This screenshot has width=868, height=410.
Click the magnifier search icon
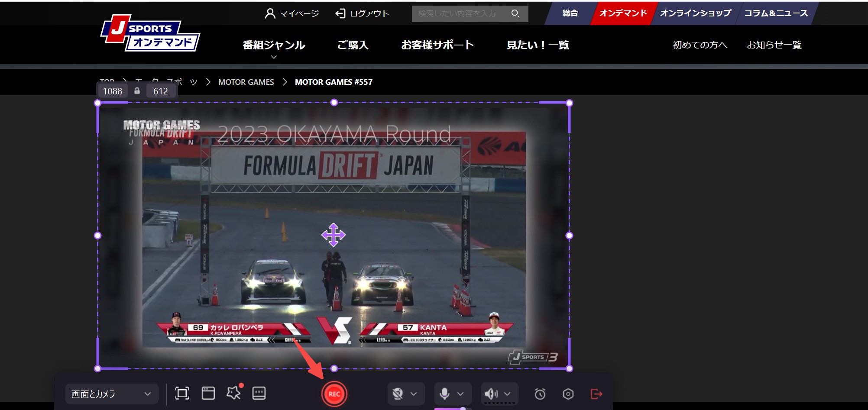click(515, 13)
